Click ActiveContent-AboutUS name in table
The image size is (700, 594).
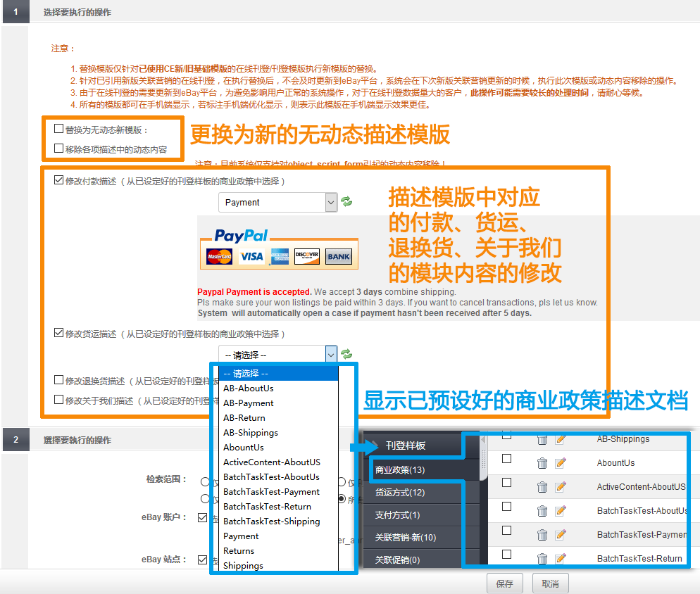[641, 487]
